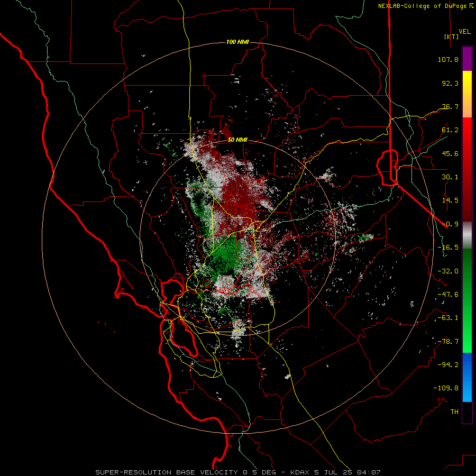
Task: Click the blue segment of color bar
Action: 467,377
